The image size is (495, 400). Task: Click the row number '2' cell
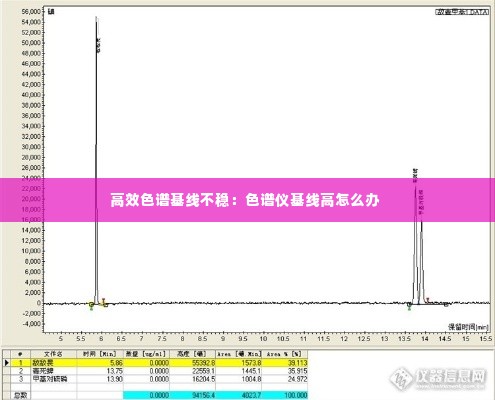tap(21, 371)
